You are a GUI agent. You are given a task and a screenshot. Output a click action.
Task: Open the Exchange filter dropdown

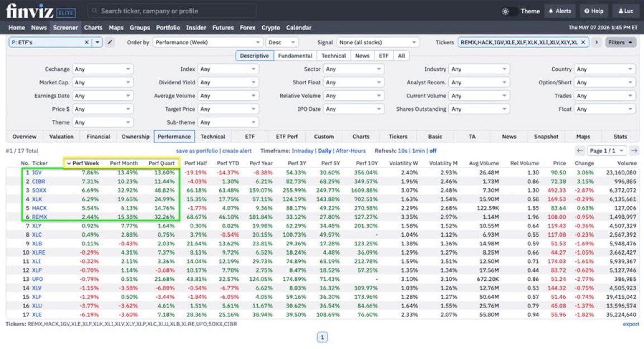[x=103, y=69]
